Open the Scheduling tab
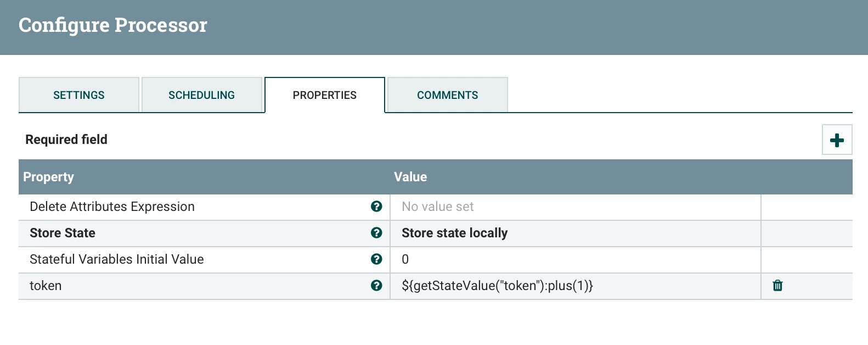The height and width of the screenshot is (345, 868). point(202,95)
